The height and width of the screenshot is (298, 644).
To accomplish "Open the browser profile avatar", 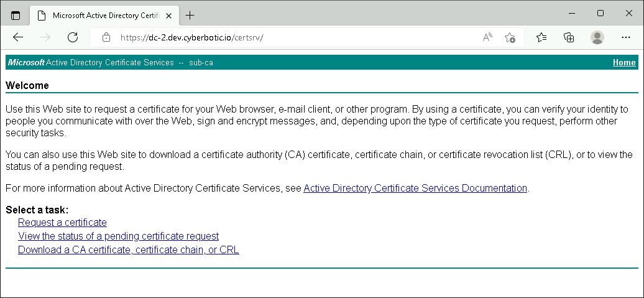I will [597, 37].
